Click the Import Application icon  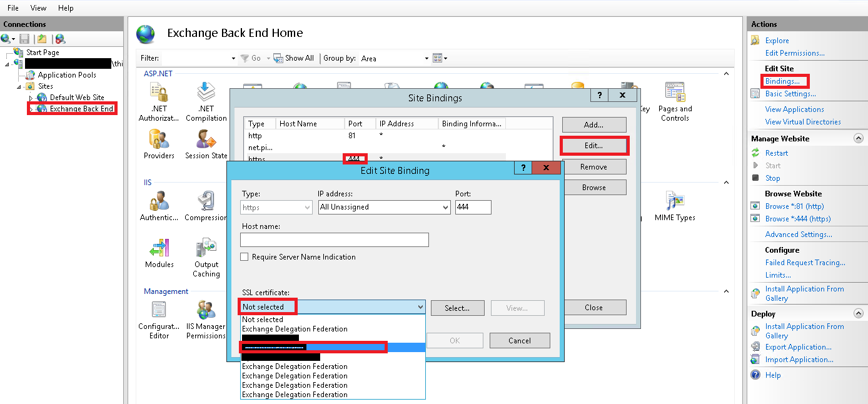(755, 360)
